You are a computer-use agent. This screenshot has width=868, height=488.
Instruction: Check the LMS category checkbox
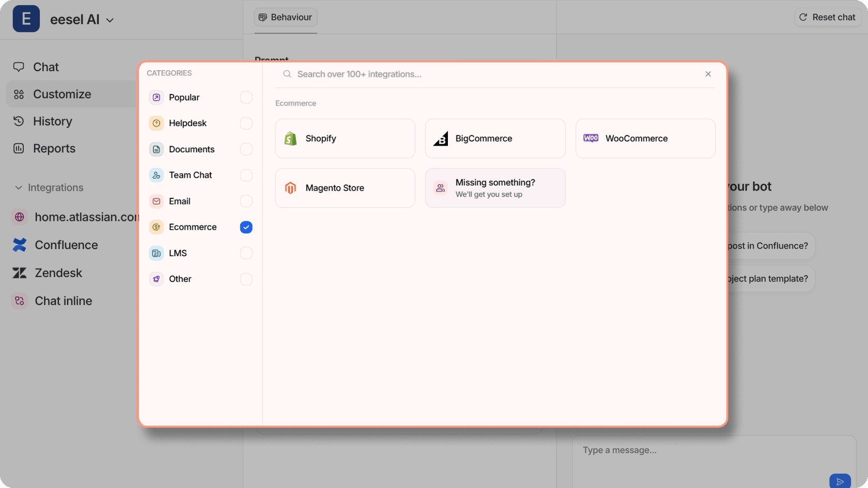coord(246,253)
